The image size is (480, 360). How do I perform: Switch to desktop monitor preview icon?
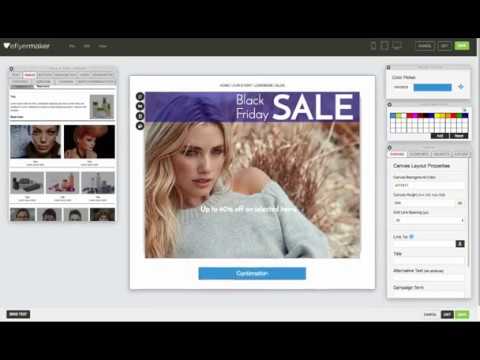pyautogui.click(x=397, y=46)
